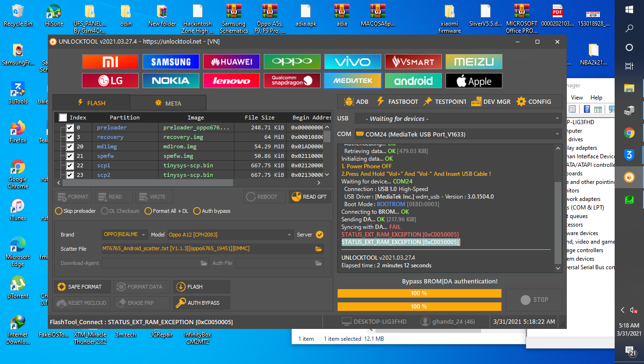
Task: Click the bottom orange progress bar
Action: pyautogui.click(x=419, y=307)
